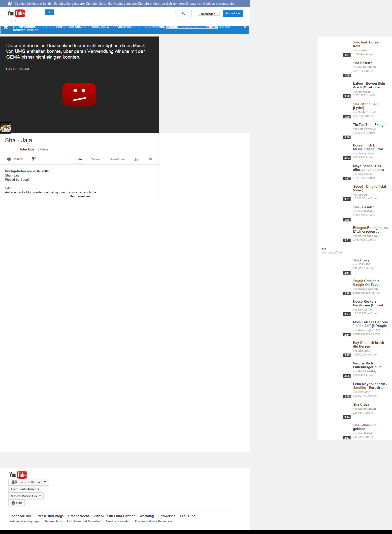Click the 4:04 duration thumbnail badge
The height and width of the screenshot is (534, 392).
point(347,55)
